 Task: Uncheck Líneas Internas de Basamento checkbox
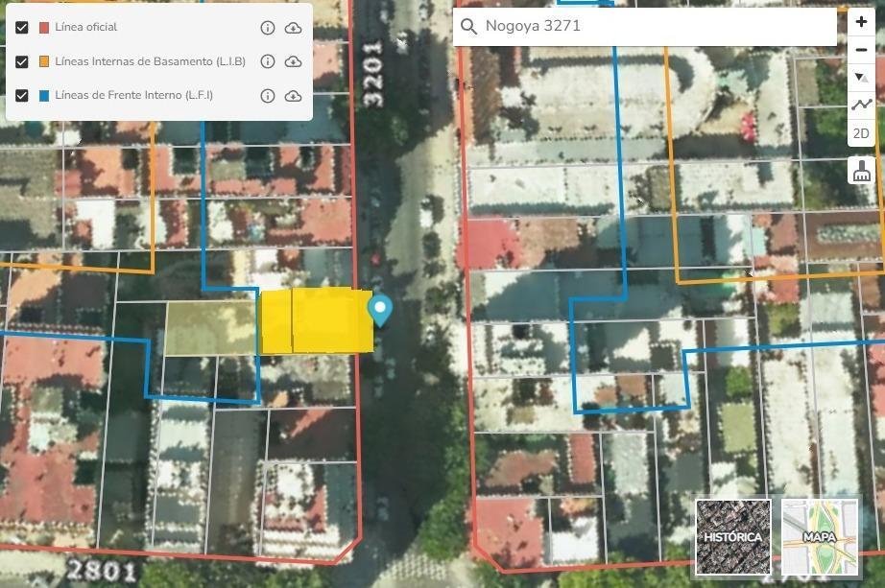click(x=22, y=61)
